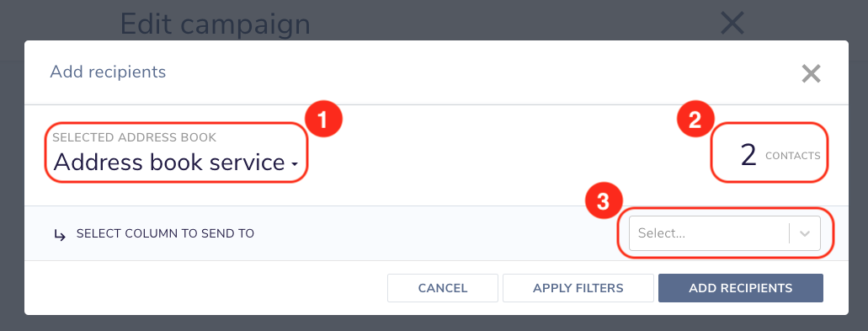Click the contacts count number 2

pyautogui.click(x=748, y=156)
